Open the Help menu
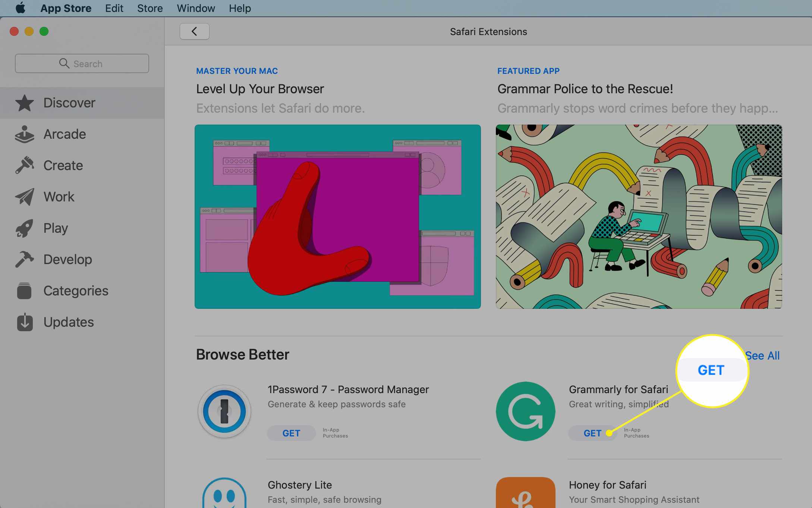 [x=240, y=8]
